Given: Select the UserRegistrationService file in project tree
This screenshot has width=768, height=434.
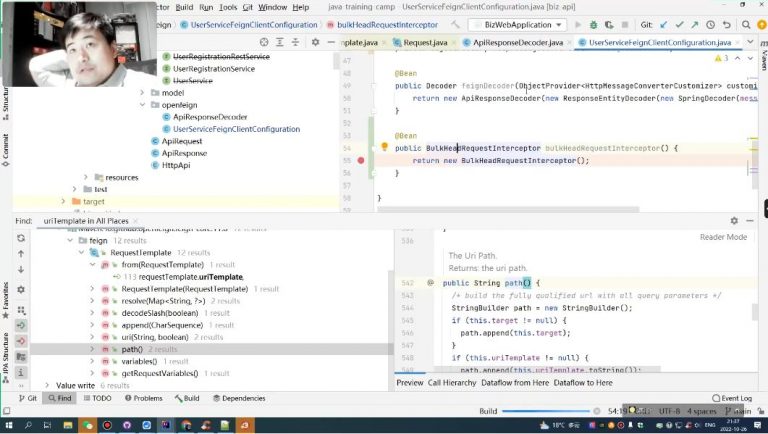Looking at the screenshot, I should (x=214, y=69).
